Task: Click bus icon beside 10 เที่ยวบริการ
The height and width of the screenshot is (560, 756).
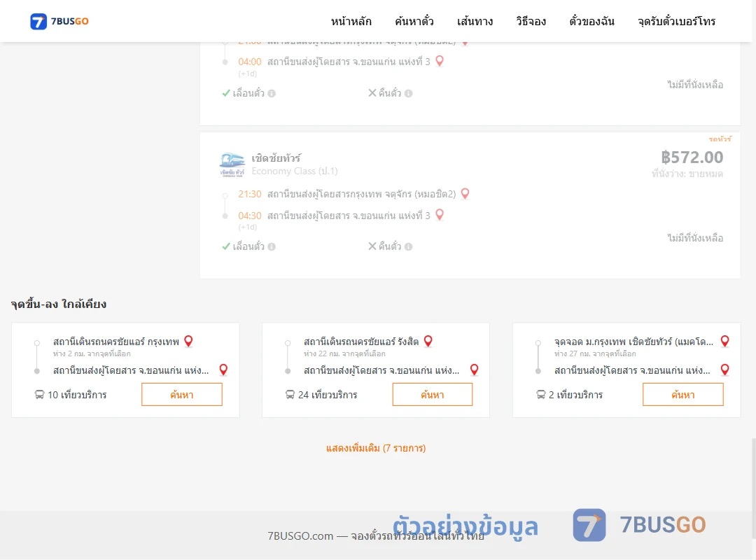Action: (39, 395)
